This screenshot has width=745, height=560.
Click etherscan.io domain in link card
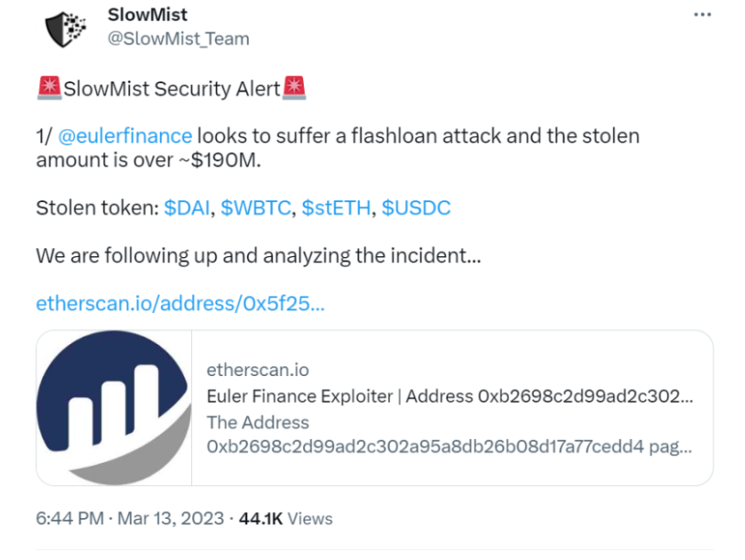[257, 370]
